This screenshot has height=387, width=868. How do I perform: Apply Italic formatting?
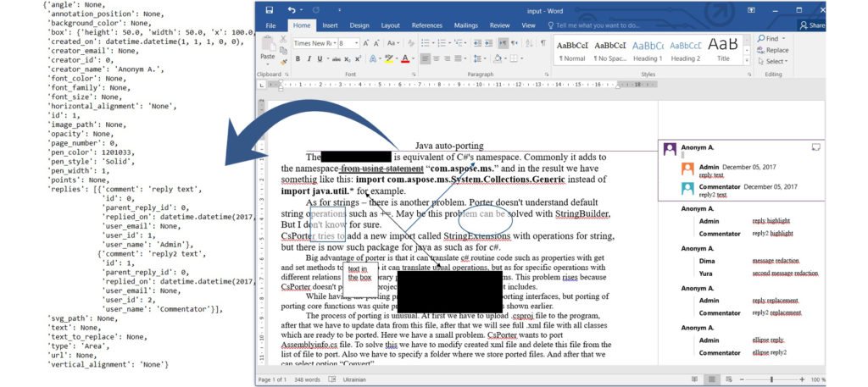coord(308,58)
